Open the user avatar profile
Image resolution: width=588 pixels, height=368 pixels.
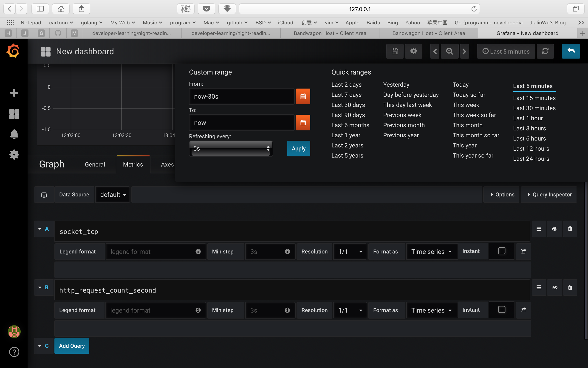click(14, 331)
